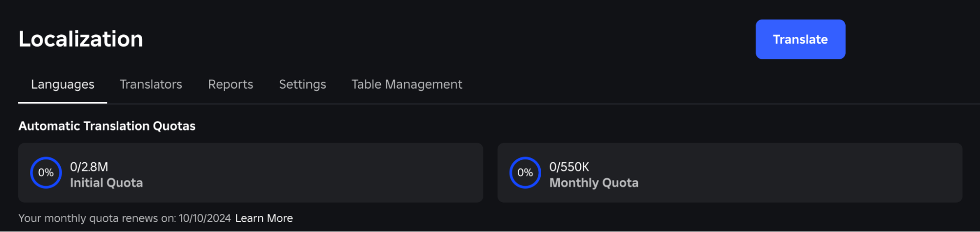Click the Initial Quota 0% progress ring
The height and width of the screenshot is (232, 980).
point(46,173)
